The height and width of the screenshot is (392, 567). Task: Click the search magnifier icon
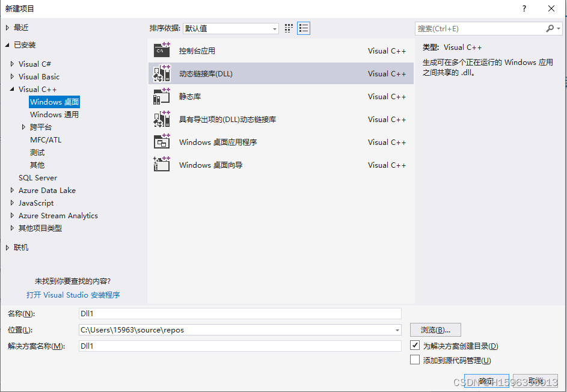tap(551, 28)
